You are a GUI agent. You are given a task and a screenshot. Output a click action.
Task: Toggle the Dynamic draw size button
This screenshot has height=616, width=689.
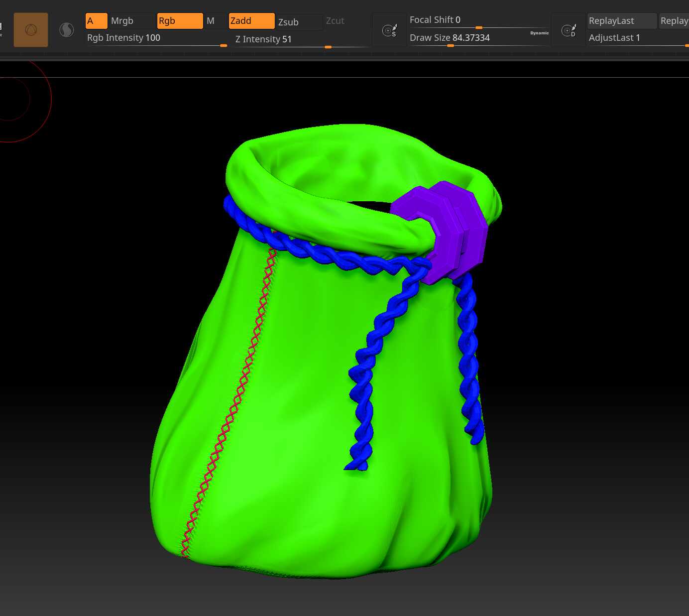pyautogui.click(x=539, y=33)
